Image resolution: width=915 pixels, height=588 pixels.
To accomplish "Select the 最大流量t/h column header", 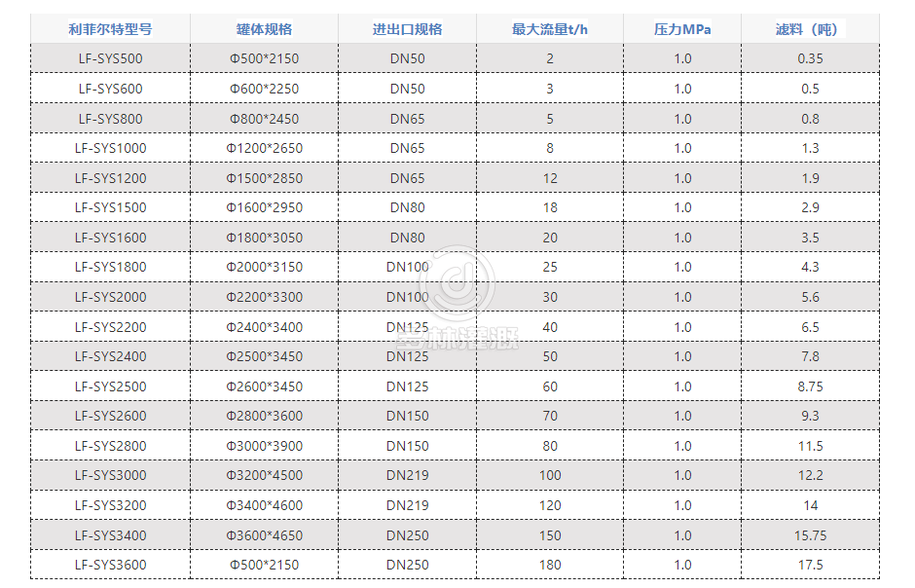I will point(550,29).
